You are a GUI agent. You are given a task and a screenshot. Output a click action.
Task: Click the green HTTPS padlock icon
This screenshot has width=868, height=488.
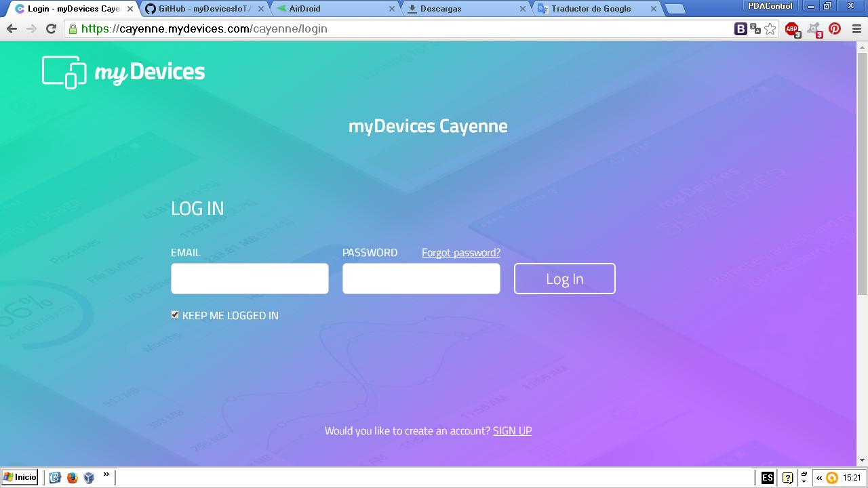(x=73, y=28)
